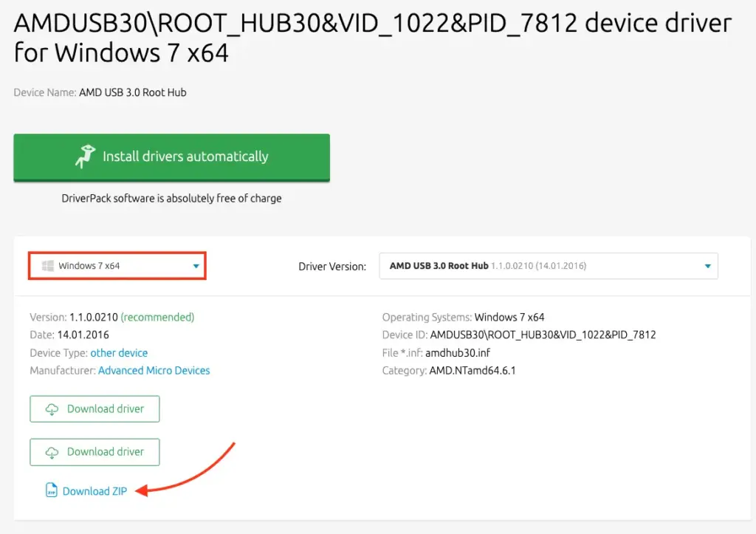Click the cloud icon on the upper Download driver button
The image size is (756, 534).
(x=52, y=409)
